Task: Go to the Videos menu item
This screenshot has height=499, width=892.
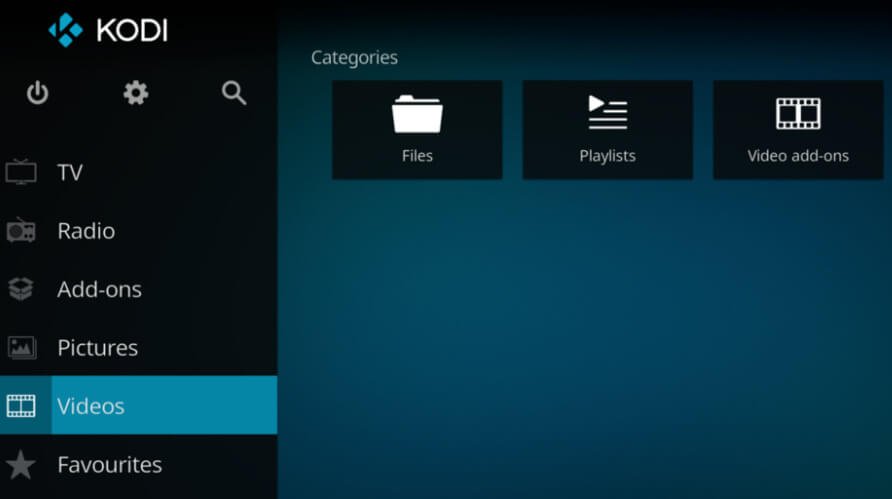Action: [139, 406]
